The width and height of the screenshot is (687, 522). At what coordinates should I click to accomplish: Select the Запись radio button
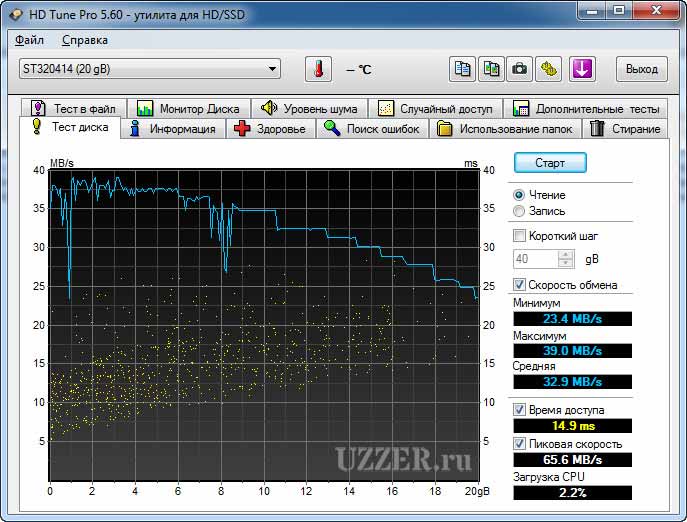[x=519, y=211]
